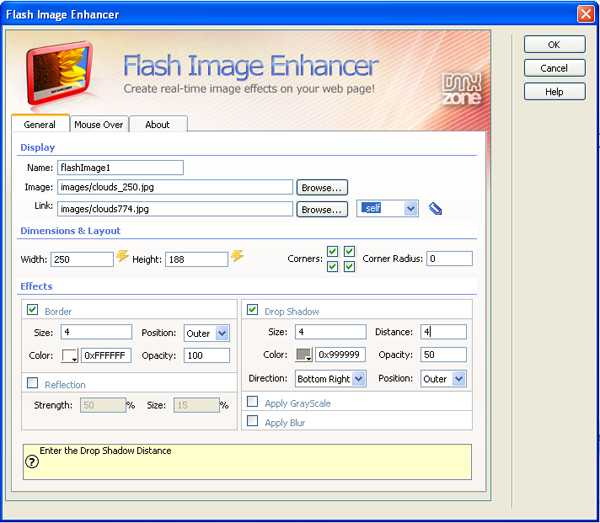The width and height of the screenshot is (600, 523).
Task: Click the Border Opacity input field
Action: pos(207,355)
